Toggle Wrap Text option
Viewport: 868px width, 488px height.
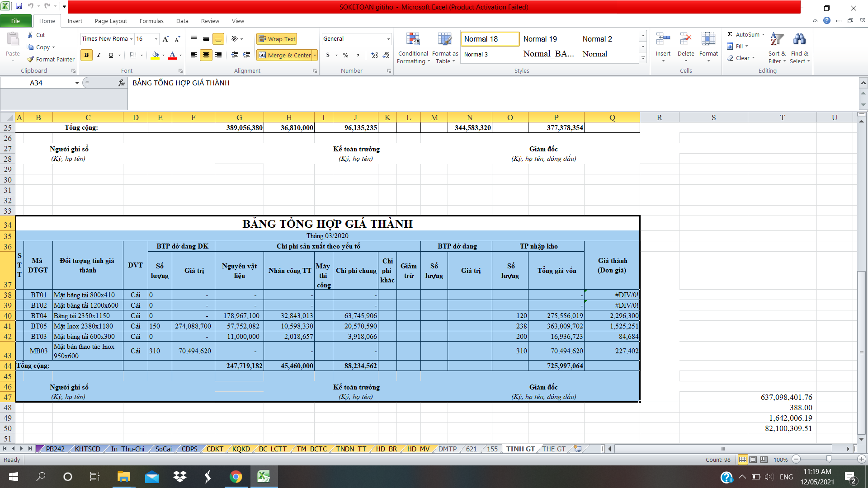pyautogui.click(x=277, y=39)
